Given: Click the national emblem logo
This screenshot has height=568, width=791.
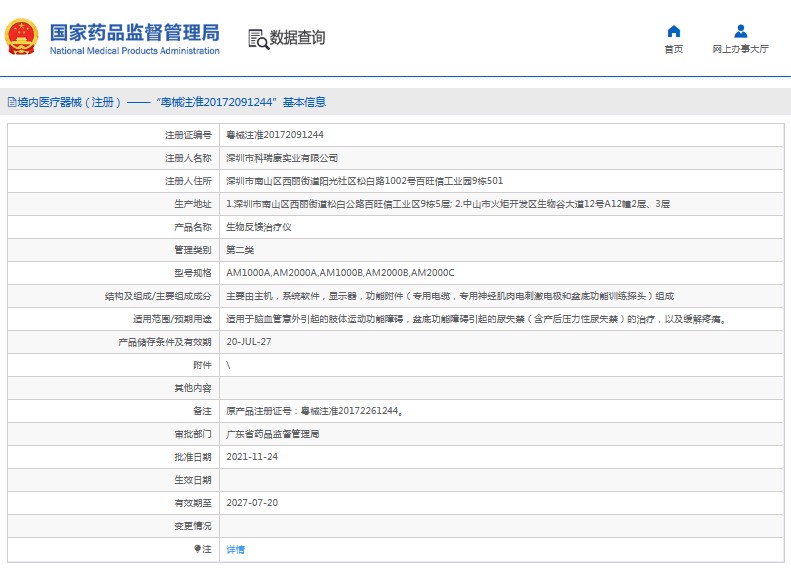Looking at the screenshot, I should [22, 37].
